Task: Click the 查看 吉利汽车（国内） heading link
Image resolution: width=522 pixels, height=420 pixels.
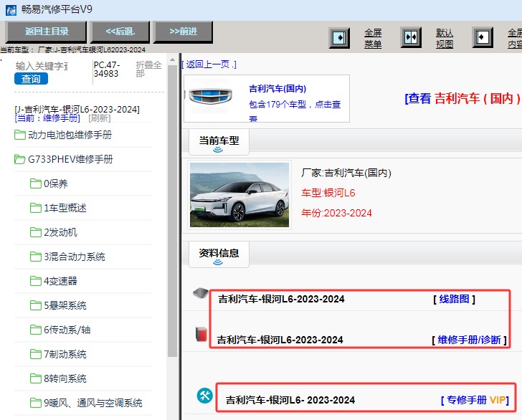Action: (x=462, y=98)
